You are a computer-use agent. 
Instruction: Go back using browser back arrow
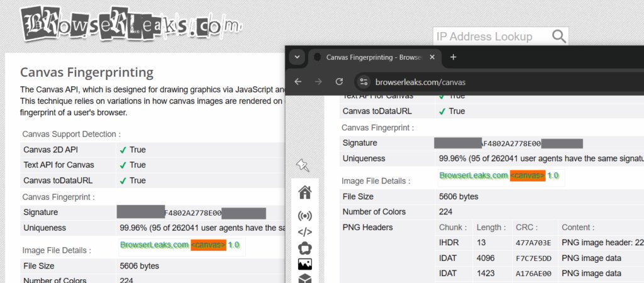coord(298,82)
